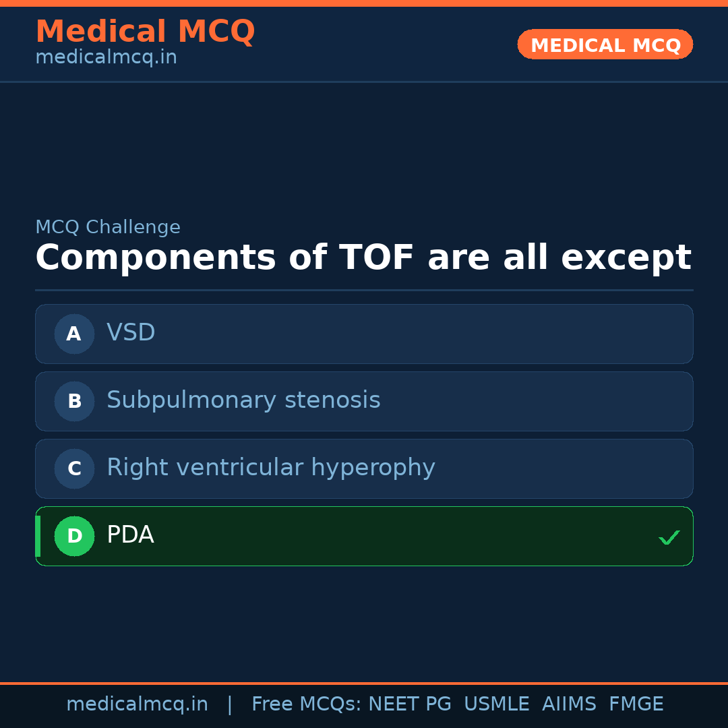The image size is (728, 728).
Task: Open the Medical MCQ header title
Action: coord(145,32)
